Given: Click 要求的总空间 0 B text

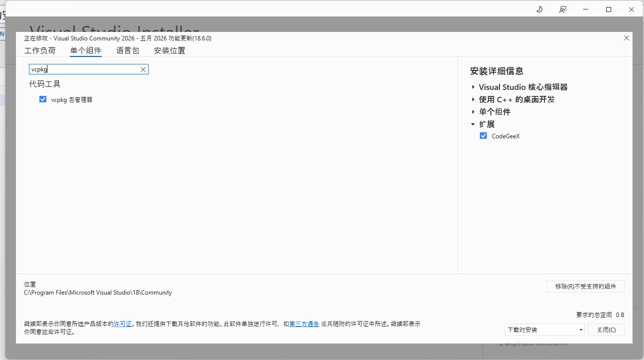Looking at the screenshot, I should click(x=600, y=315).
